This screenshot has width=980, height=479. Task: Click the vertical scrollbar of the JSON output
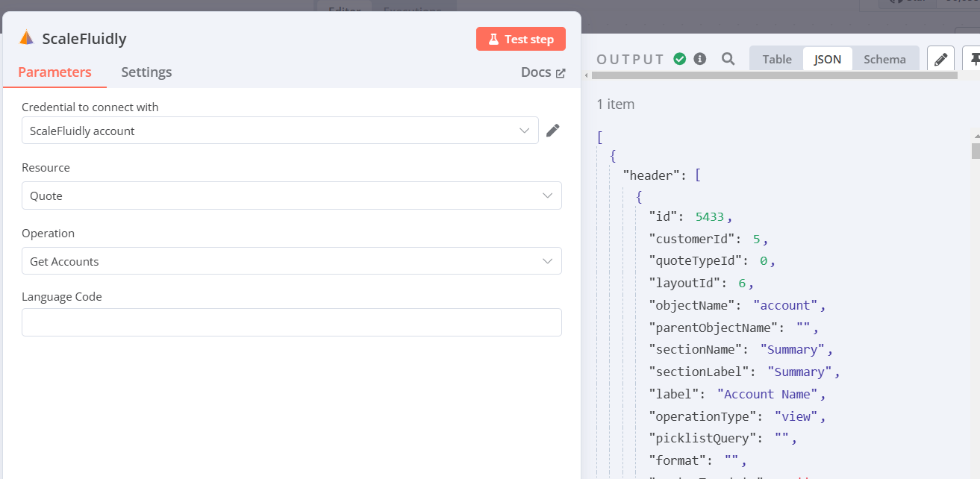976,151
